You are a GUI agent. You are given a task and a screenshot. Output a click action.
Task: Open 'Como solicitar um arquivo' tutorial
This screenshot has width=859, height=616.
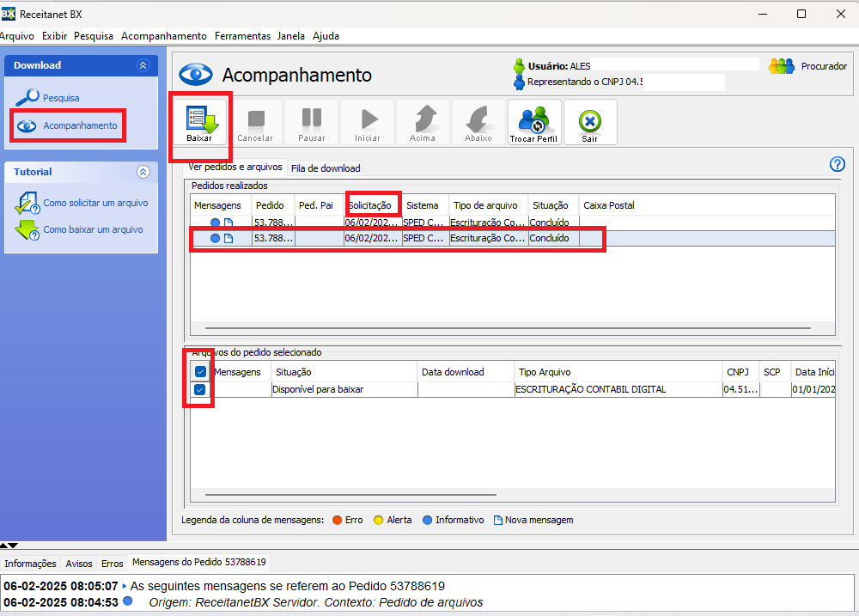click(95, 204)
